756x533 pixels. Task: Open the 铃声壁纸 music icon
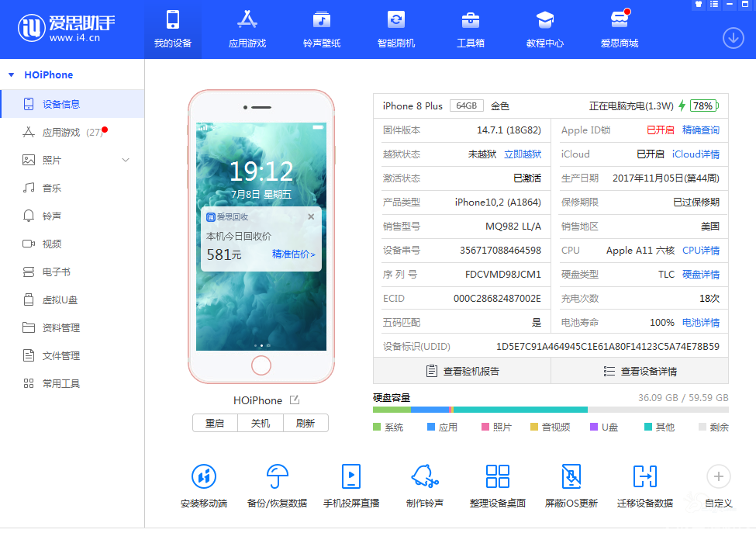tap(322, 19)
